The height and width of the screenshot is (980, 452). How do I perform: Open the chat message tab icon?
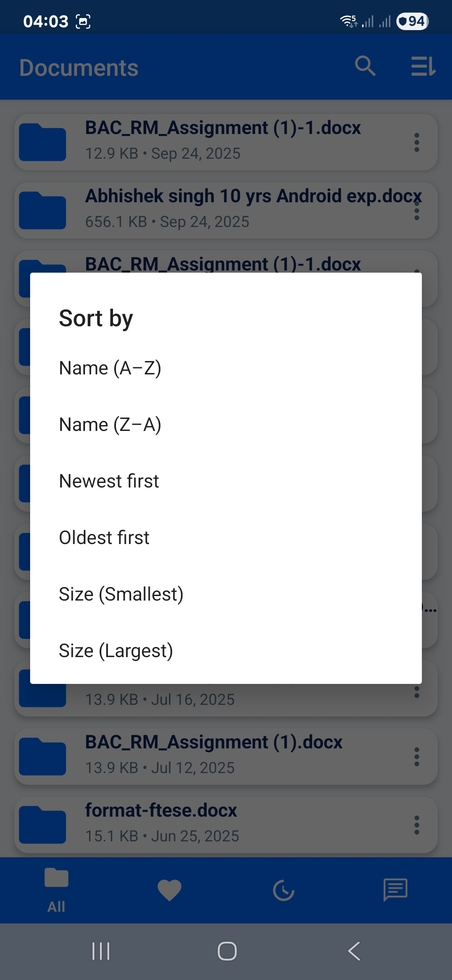(x=395, y=890)
